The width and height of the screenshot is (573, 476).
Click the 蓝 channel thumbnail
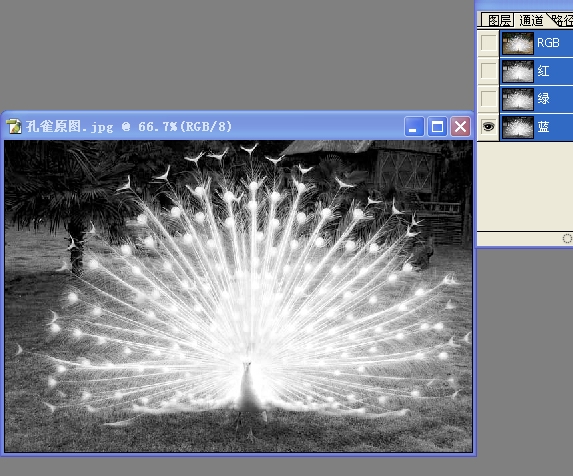tap(517, 127)
